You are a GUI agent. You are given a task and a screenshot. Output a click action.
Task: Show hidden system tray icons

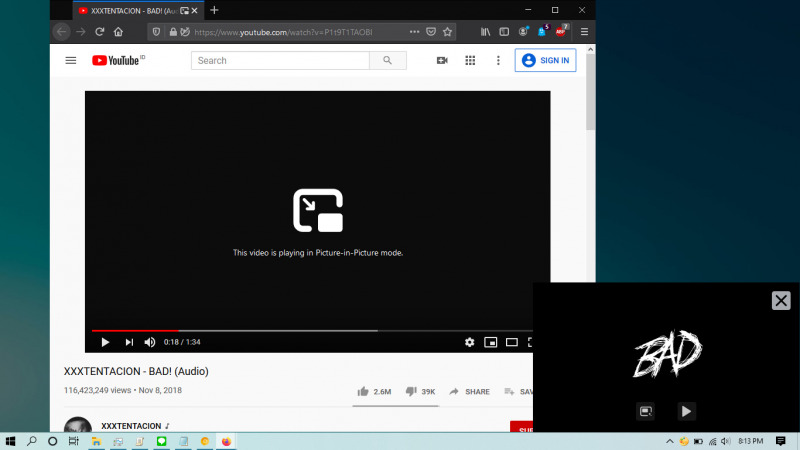click(x=669, y=441)
